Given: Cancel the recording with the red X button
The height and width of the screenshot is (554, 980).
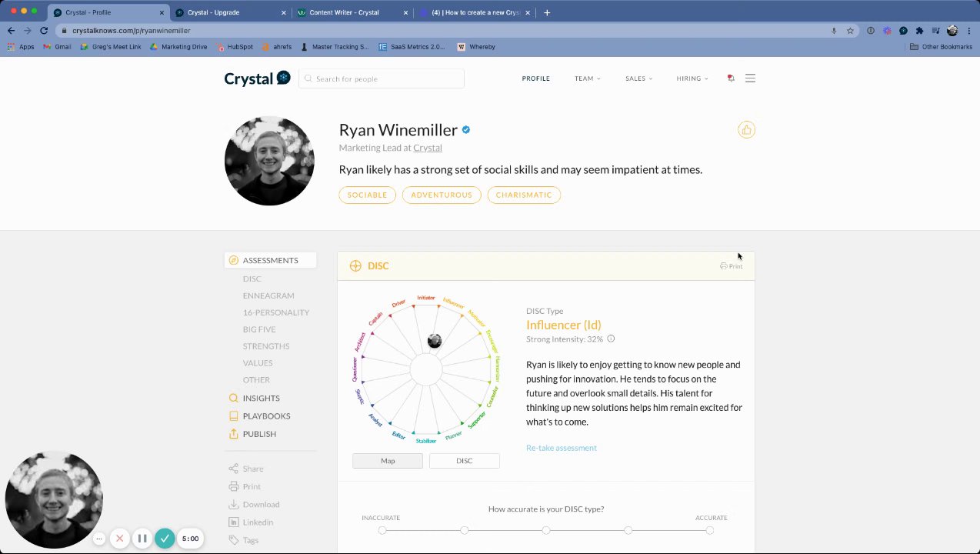Looking at the screenshot, I should (119, 539).
